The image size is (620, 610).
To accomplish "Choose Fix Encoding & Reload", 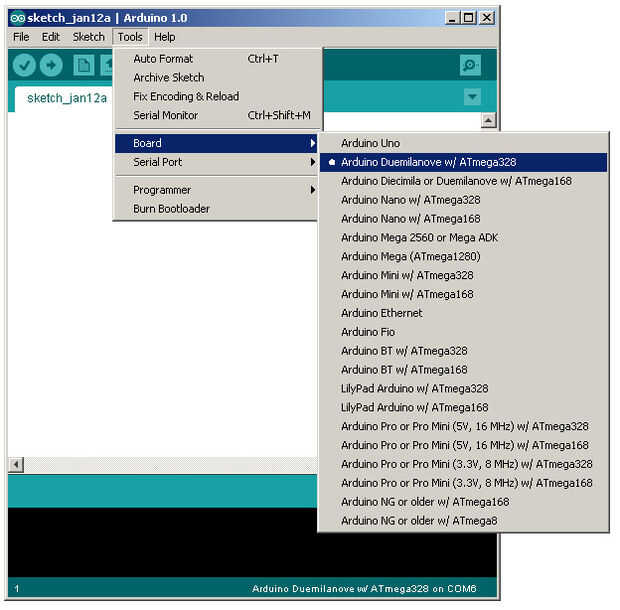I will click(216, 96).
